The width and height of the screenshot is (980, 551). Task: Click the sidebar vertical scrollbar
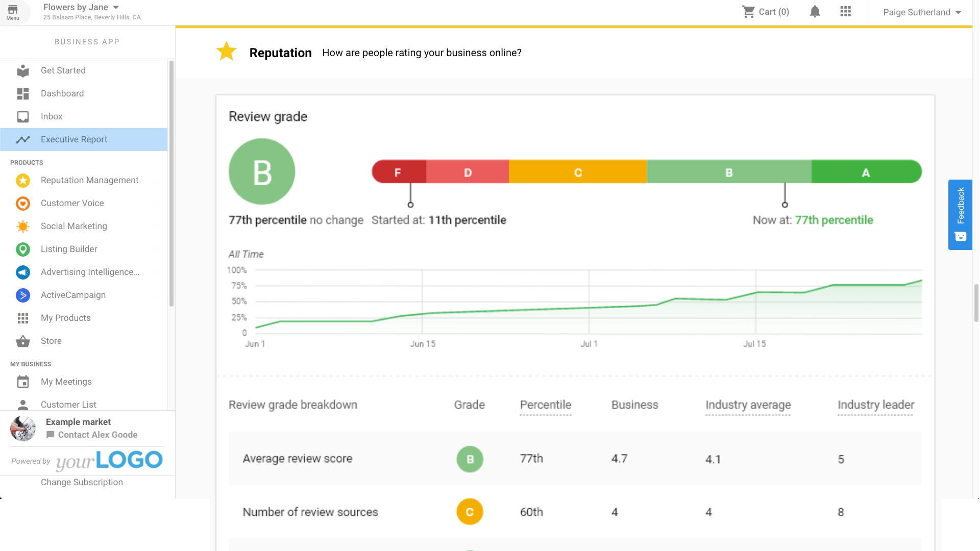171,184
